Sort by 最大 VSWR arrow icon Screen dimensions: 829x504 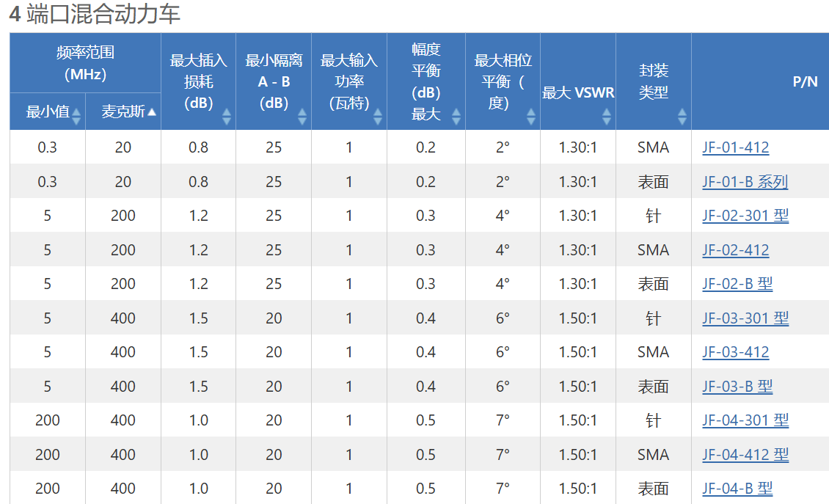607,117
